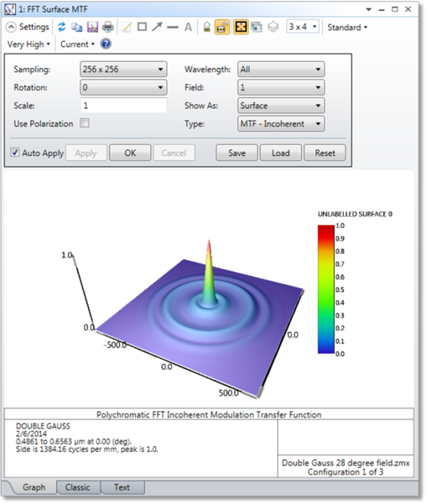Close the FFT Surface MTF window

408,9
